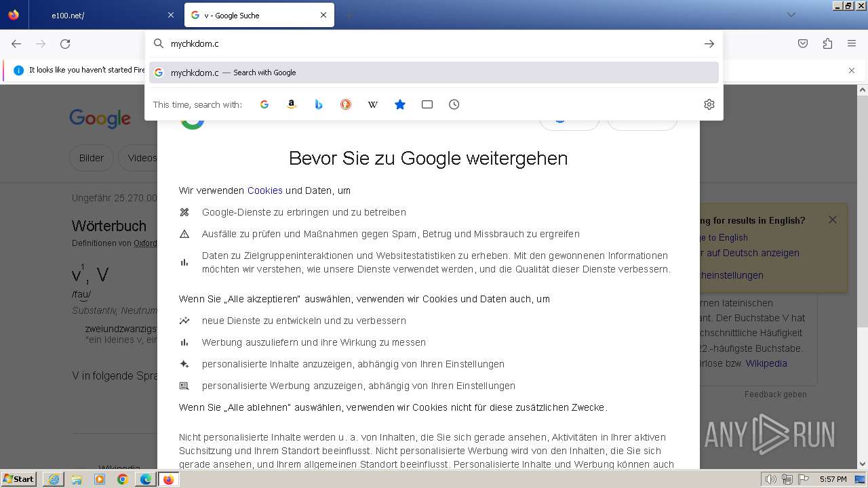Expand the list all tabs chevron
This screenshot has height=488, width=868.
pyautogui.click(x=791, y=15)
